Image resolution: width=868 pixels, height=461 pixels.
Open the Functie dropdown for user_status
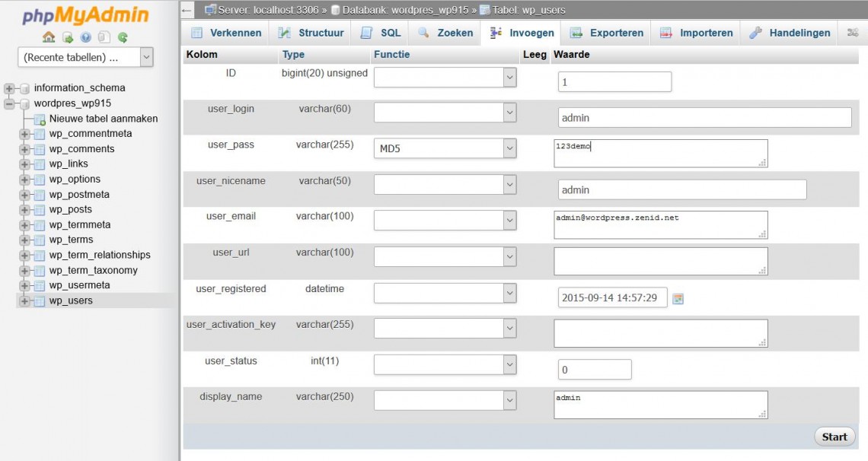tap(445, 364)
